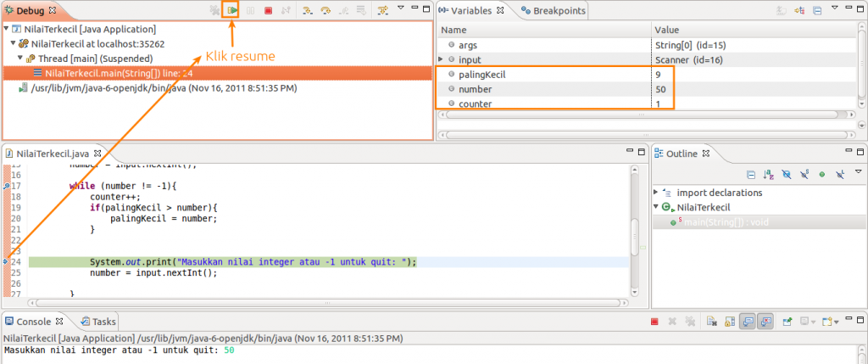Toggle Hide Local Types in Outline
The image size is (868, 364).
click(840, 175)
